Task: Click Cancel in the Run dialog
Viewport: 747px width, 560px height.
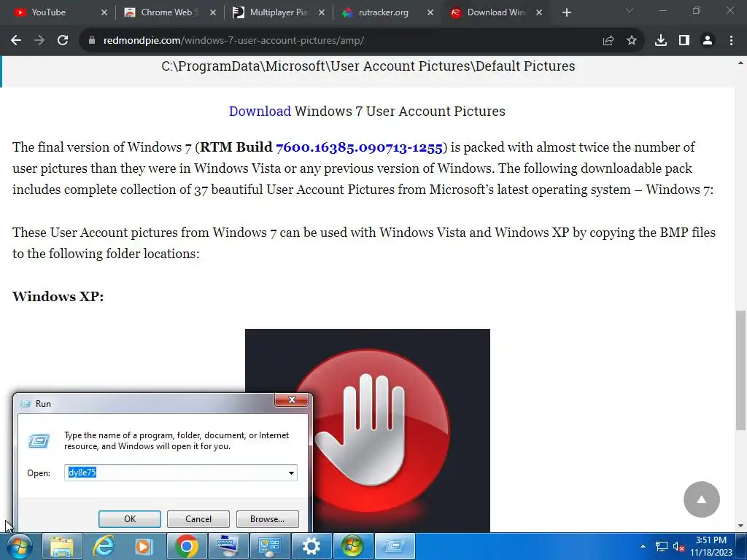Action: (x=198, y=519)
